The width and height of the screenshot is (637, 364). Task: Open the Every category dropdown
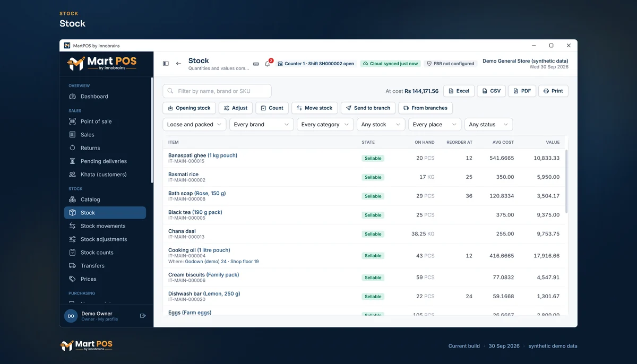click(325, 125)
